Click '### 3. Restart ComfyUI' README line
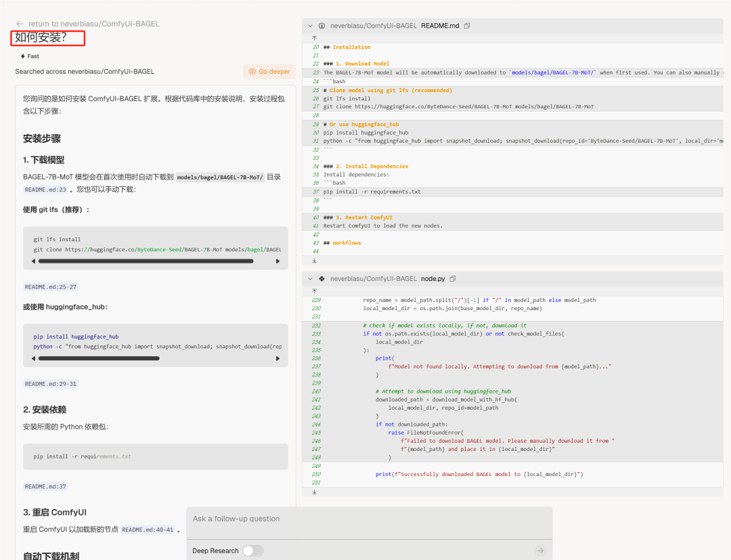 coord(357,218)
